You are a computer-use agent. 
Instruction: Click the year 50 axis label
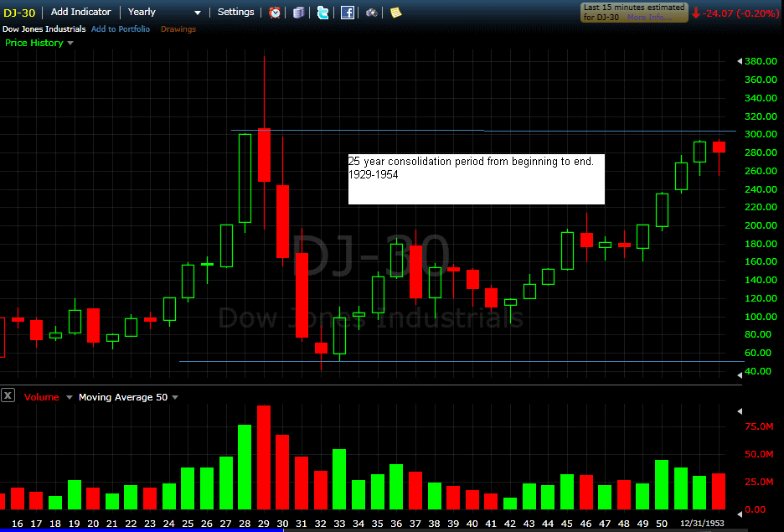(662, 524)
